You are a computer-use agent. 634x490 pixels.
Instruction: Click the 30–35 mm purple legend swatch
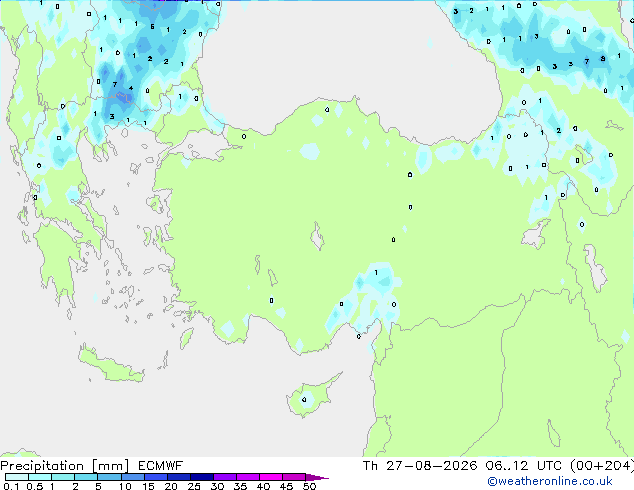(x=224, y=477)
